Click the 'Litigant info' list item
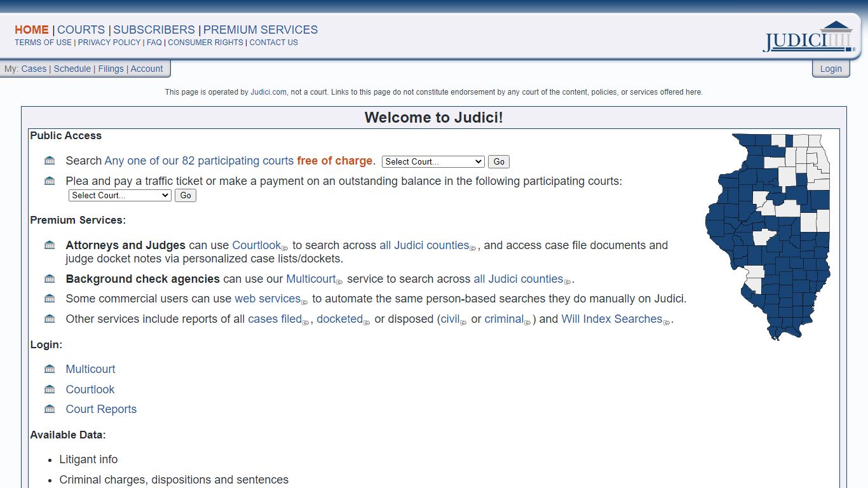This screenshot has height=488, width=868. pos(88,459)
